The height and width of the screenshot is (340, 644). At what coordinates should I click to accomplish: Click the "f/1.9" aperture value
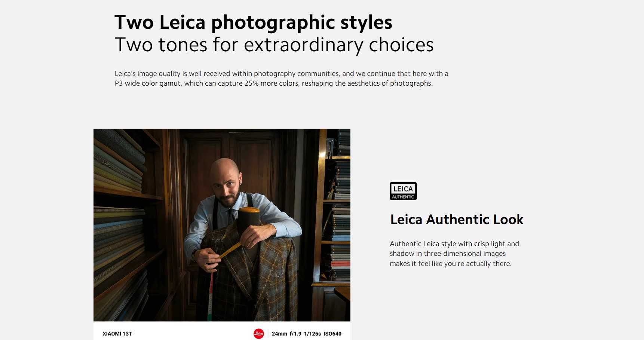295,334
